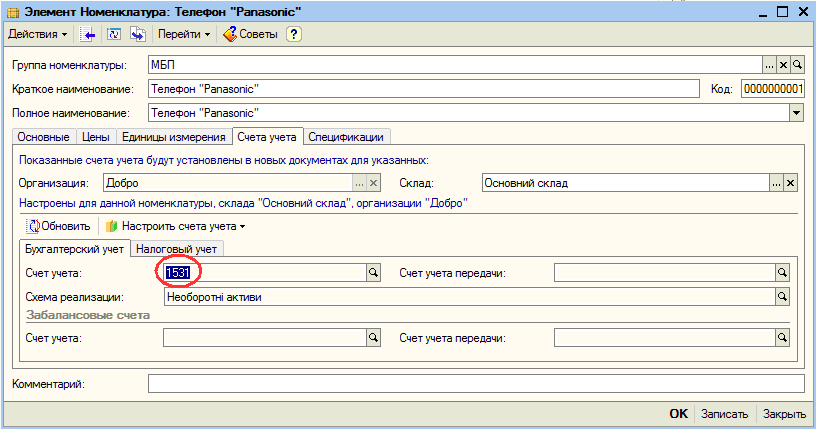Click the Краткое наименование field
Viewport: 816px width, 429px height.
pos(424,89)
